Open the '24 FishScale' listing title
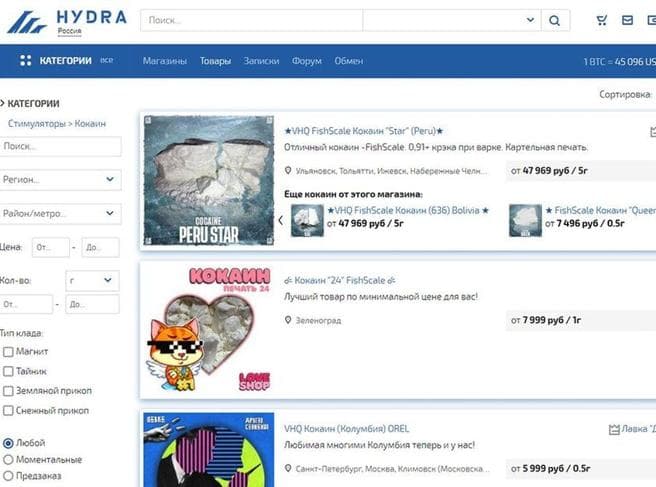The width and height of the screenshot is (656, 487). 340,280
